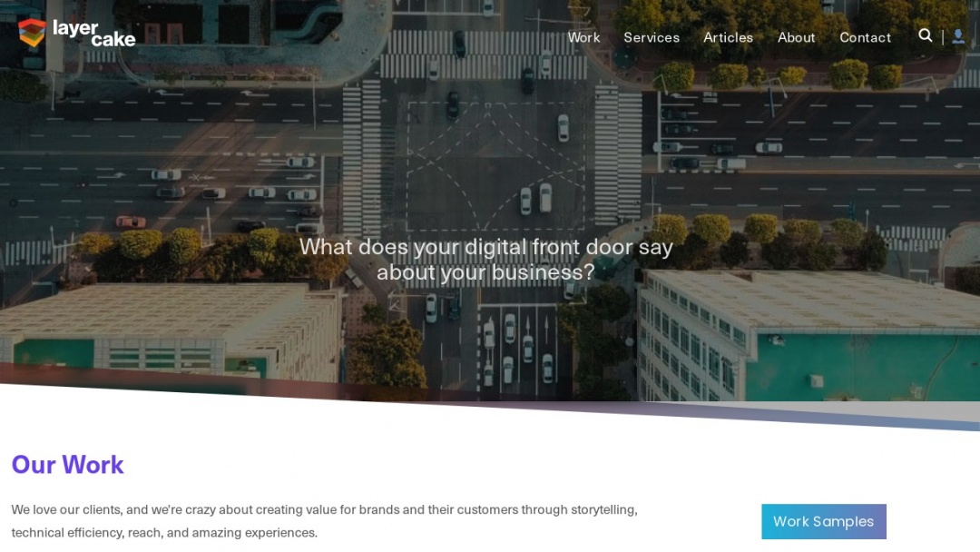The image size is (980, 552).
Task: Click the hero headline about your digital front door
Action: click(x=487, y=259)
